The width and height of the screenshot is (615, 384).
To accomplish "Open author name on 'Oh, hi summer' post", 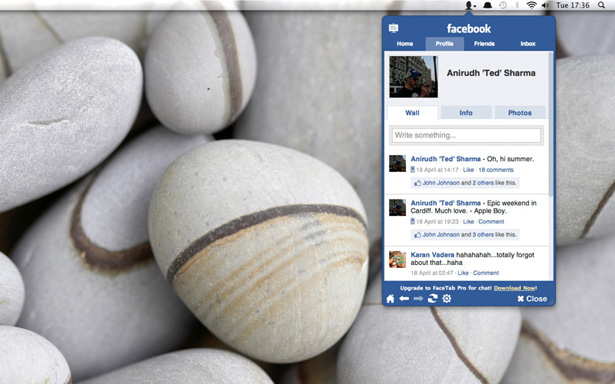I will point(446,159).
